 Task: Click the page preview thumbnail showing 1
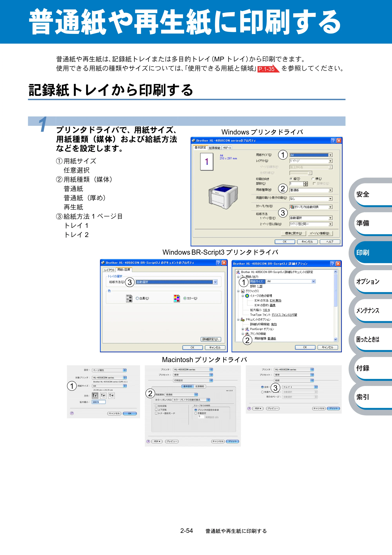pyautogui.click(x=207, y=162)
